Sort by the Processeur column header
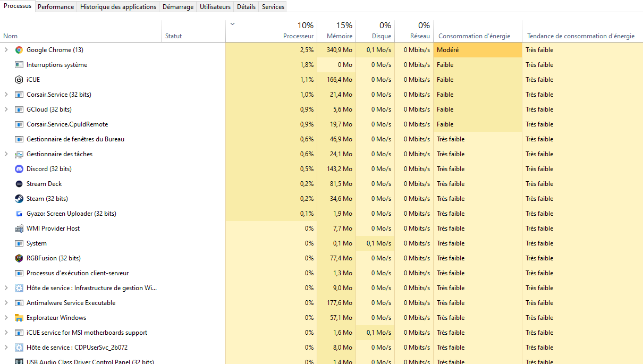643x364 pixels. pos(271,31)
